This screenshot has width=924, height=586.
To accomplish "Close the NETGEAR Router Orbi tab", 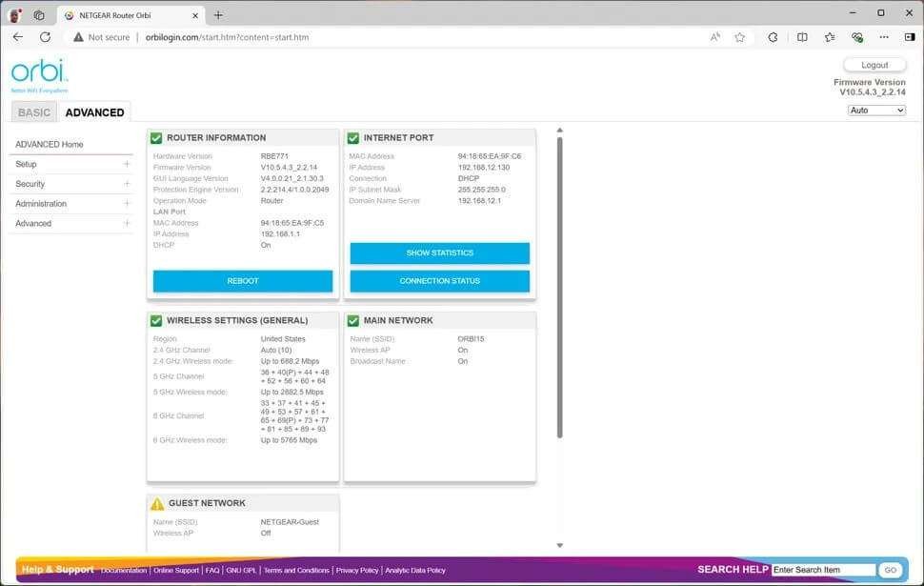I will click(x=195, y=15).
